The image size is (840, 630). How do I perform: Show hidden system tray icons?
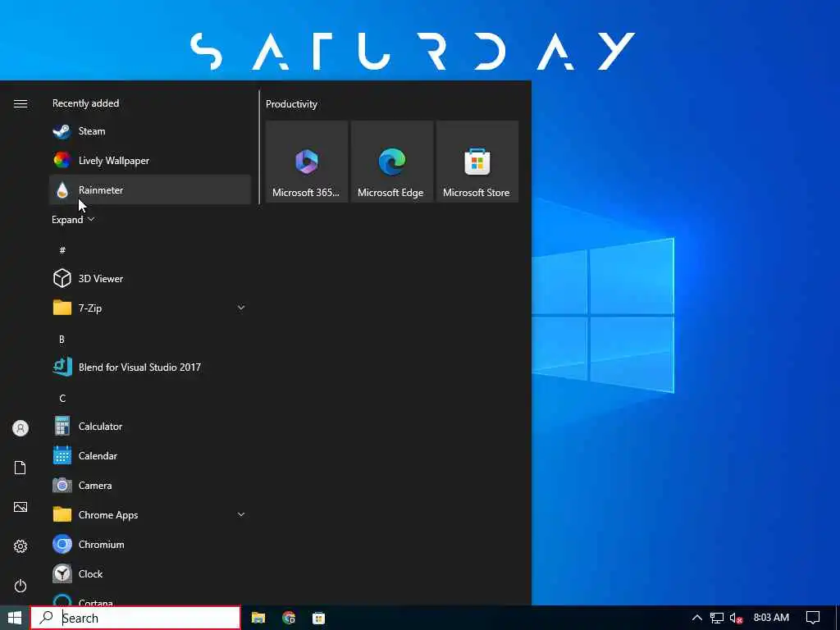[x=696, y=618]
